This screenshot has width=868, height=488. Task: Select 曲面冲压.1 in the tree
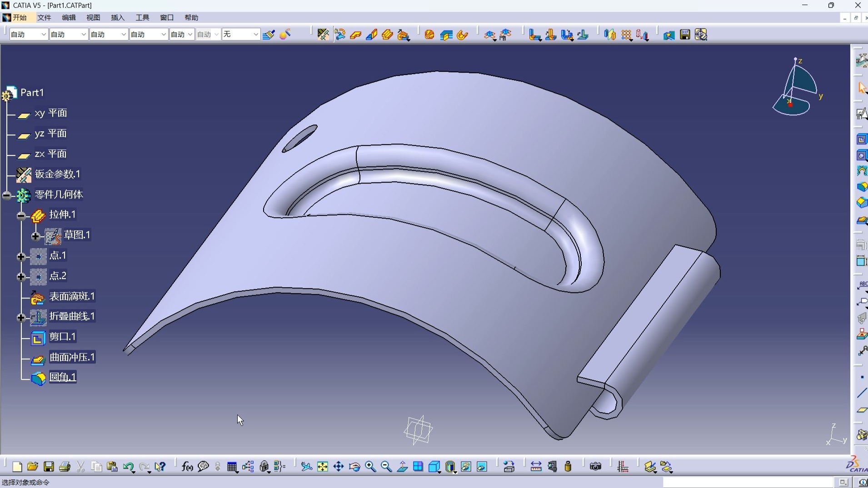[x=72, y=357]
